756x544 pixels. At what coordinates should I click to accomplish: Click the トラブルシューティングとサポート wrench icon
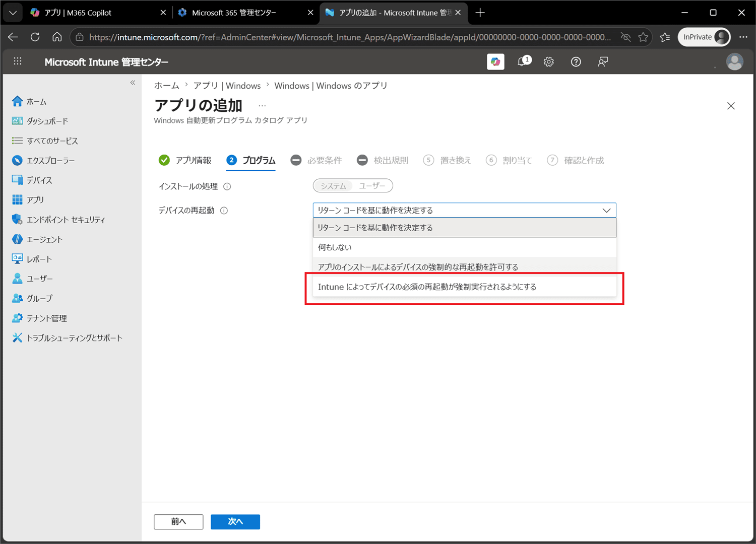18,337
